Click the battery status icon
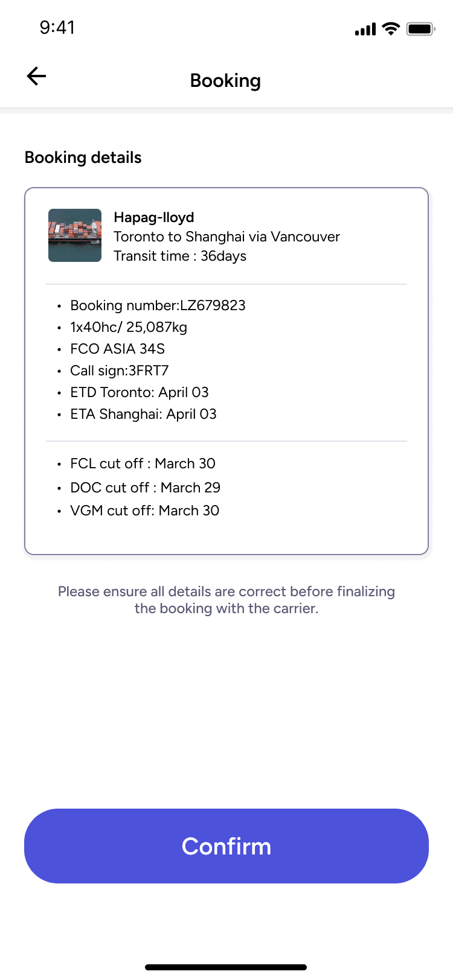The width and height of the screenshot is (453, 980). 421,28
